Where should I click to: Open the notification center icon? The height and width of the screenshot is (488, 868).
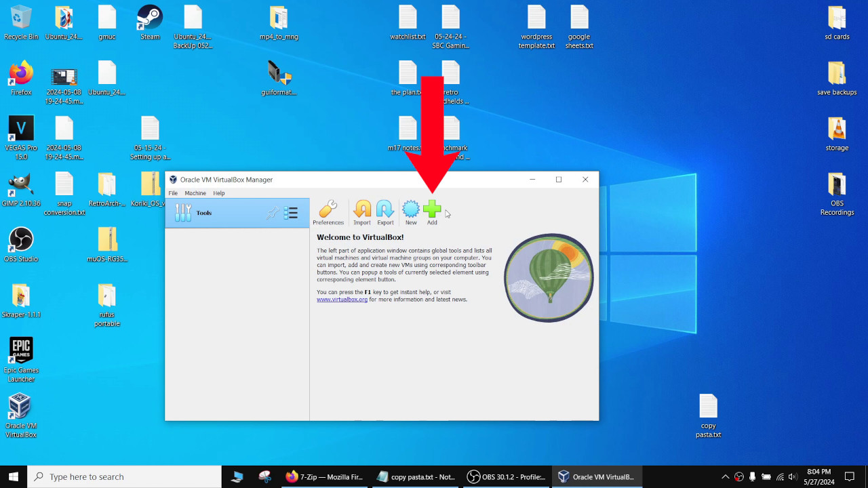850,476
